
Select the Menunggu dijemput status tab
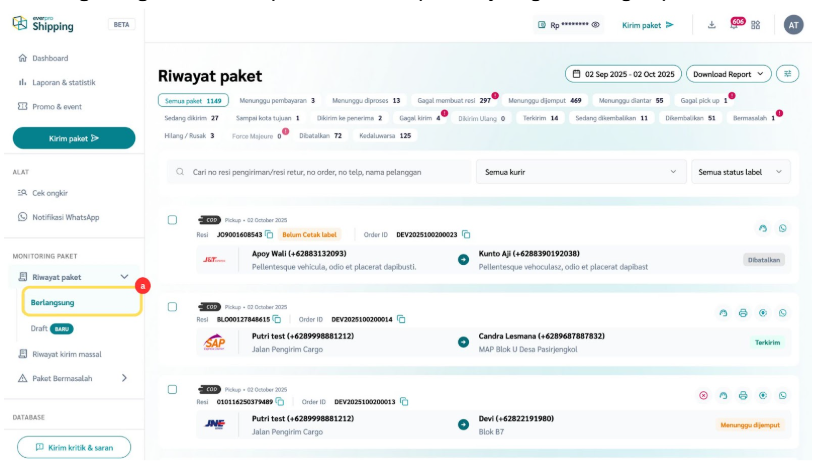(545, 101)
